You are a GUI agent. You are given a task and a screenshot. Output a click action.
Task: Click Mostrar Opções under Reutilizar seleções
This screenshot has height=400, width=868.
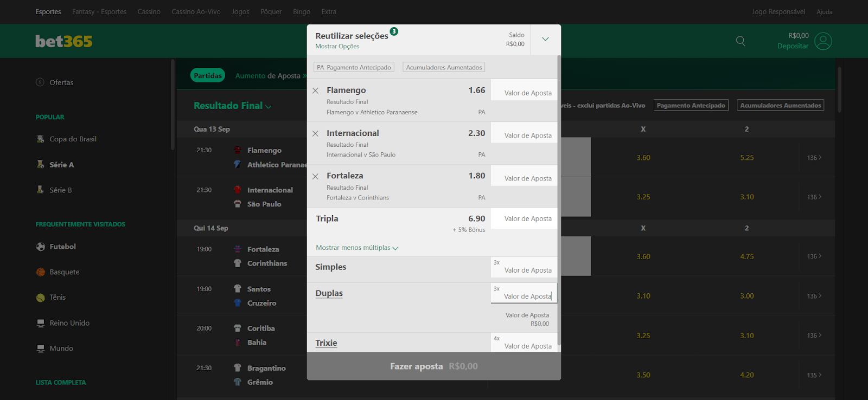click(337, 47)
